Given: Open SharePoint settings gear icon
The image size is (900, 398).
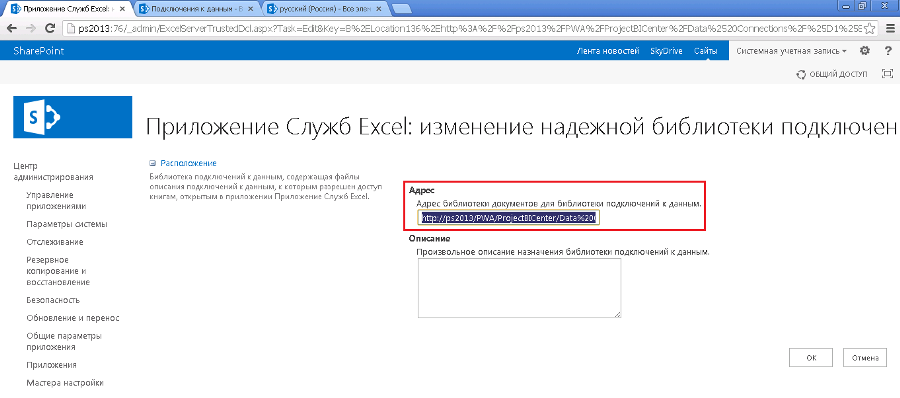Looking at the screenshot, I should [x=865, y=51].
